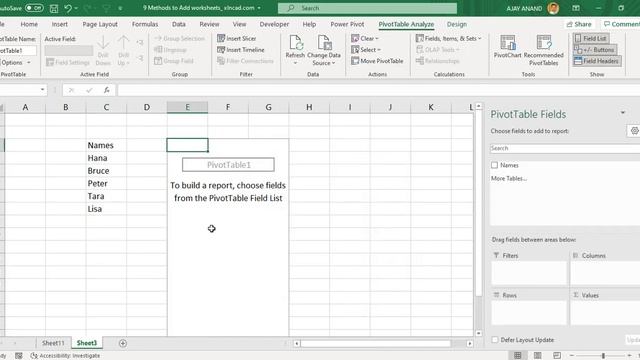Open Recommended PivotTables

543,50
